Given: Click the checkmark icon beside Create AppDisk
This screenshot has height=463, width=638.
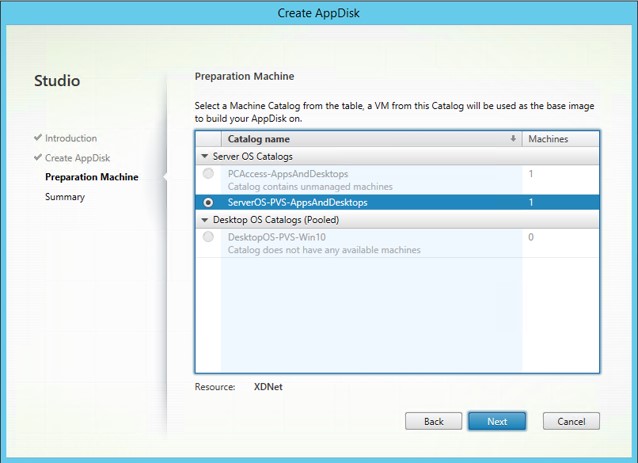Looking at the screenshot, I should pyautogui.click(x=38, y=158).
